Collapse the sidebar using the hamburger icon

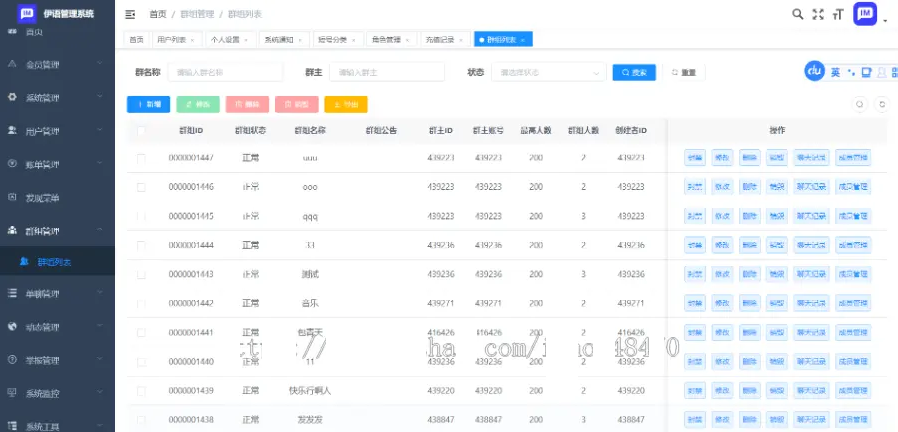click(x=130, y=14)
